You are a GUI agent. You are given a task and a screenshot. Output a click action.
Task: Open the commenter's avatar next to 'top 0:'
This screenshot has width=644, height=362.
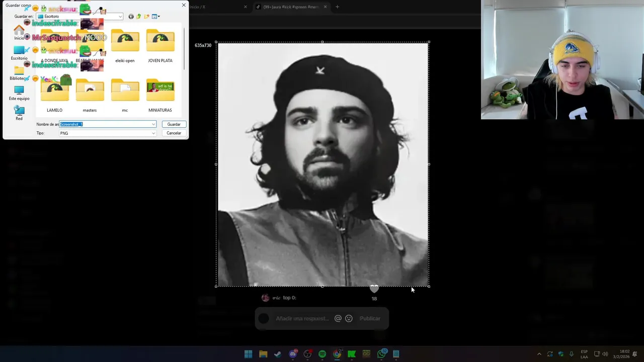point(265,298)
